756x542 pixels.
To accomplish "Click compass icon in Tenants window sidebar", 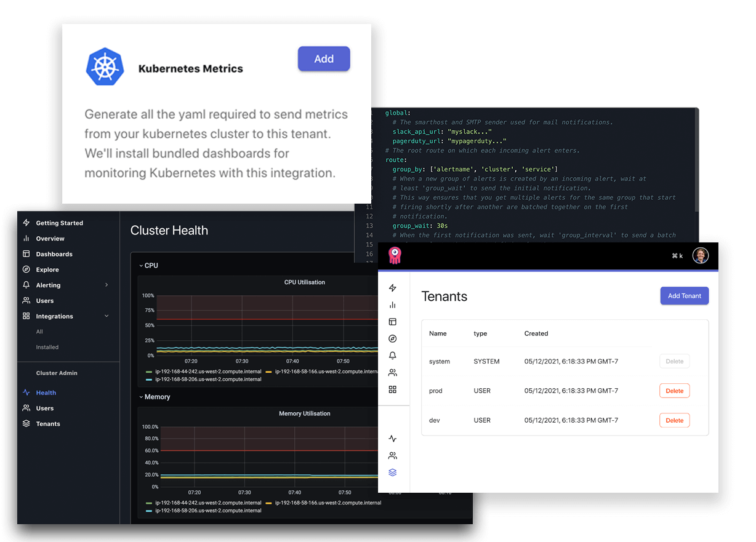I will tap(393, 338).
